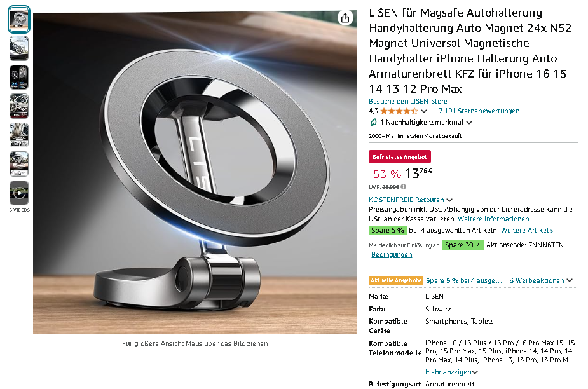Select the sixth product image thumbnail
The width and height of the screenshot is (588, 389).
tap(19, 164)
